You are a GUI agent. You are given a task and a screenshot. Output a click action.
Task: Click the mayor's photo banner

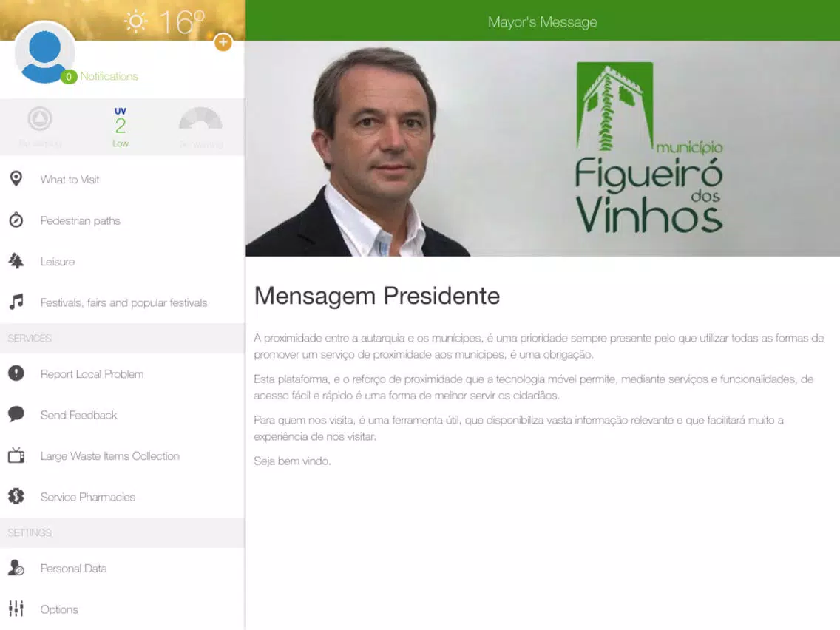(543, 149)
